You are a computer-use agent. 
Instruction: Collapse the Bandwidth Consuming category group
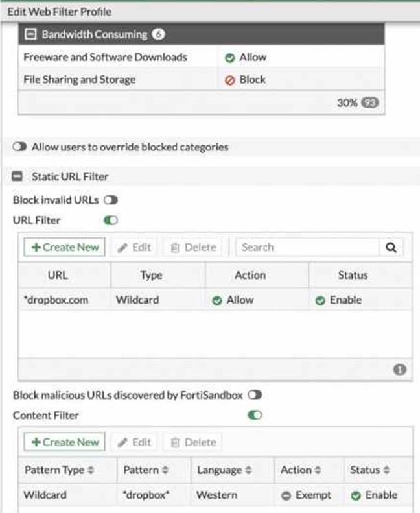click(x=30, y=34)
